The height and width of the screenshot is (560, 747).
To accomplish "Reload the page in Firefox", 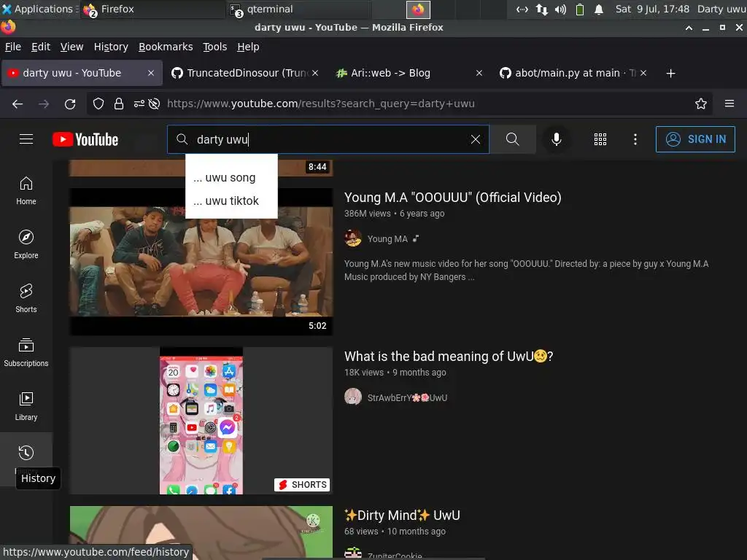I will [x=70, y=104].
